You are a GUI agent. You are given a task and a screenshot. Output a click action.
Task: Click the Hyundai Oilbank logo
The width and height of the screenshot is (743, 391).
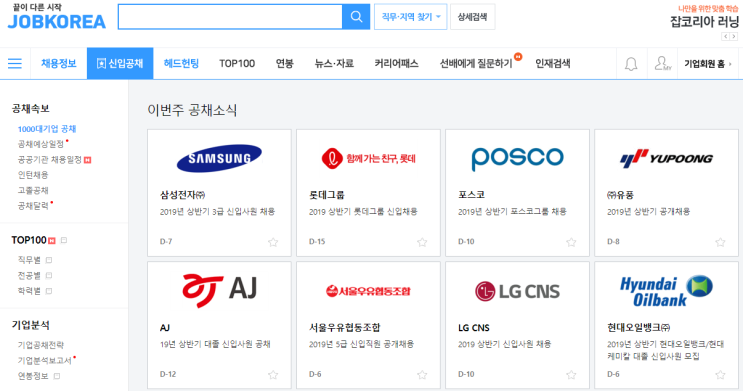pos(666,291)
